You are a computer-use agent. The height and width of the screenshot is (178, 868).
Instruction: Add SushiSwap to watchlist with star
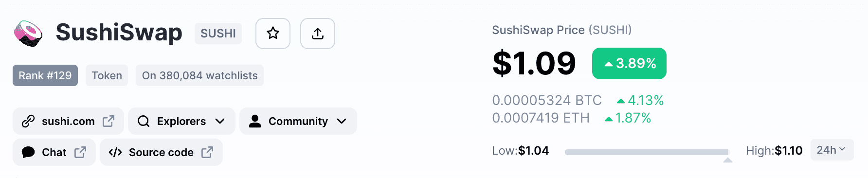click(273, 34)
